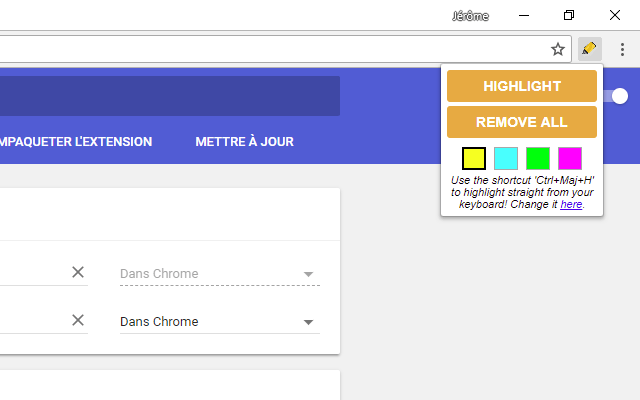Viewport: 640px width, 400px height.
Task: Click METTRE À JOUR button
Action: (244, 142)
